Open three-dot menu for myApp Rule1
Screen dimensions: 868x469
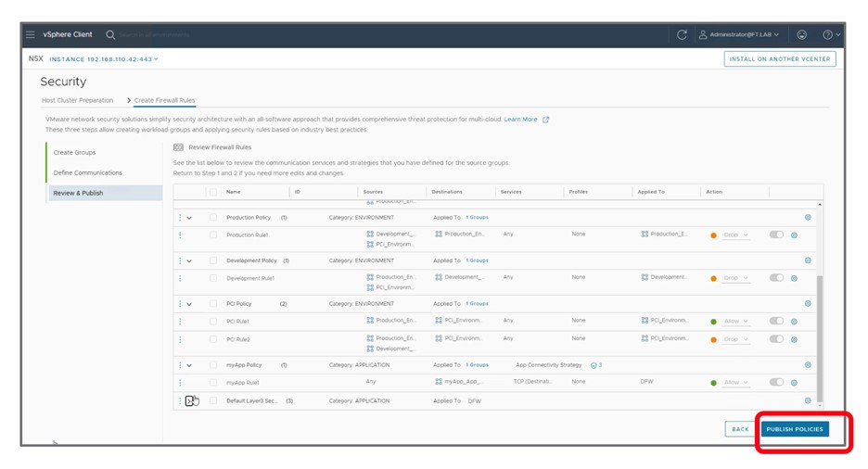pos(180,383)
